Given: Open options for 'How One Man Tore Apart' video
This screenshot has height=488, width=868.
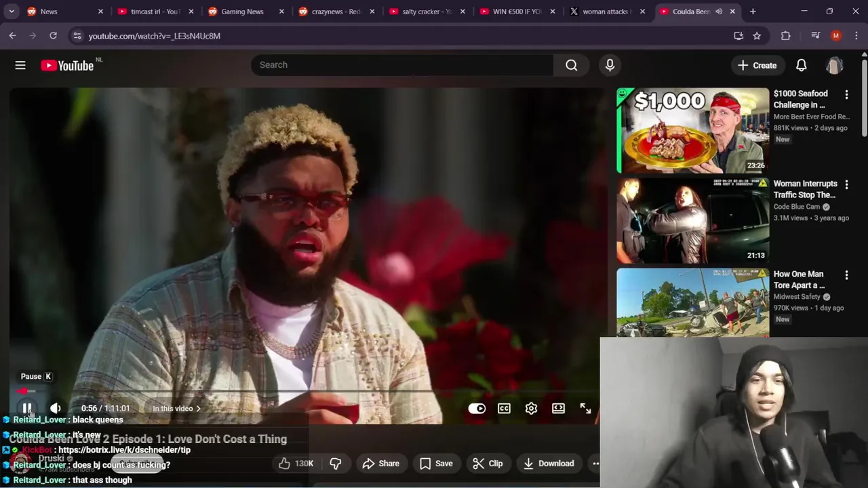Looking at the screenshot, I should [x=846, y=274].
